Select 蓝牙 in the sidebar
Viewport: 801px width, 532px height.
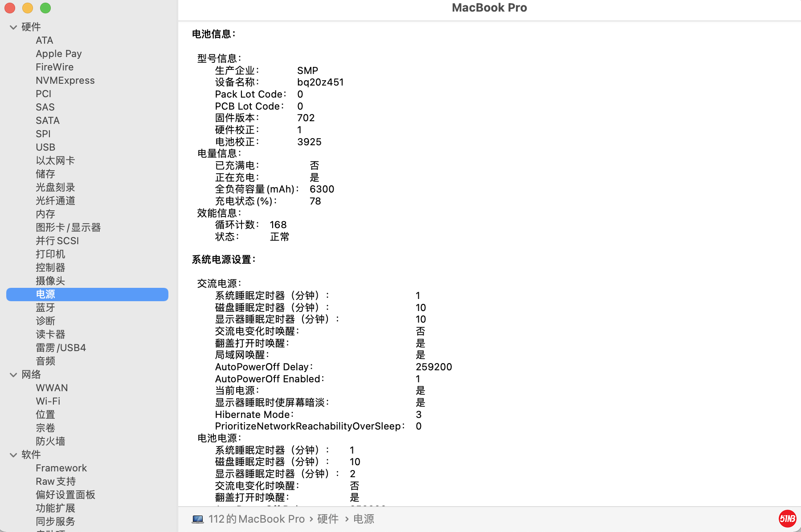[45, 308]
